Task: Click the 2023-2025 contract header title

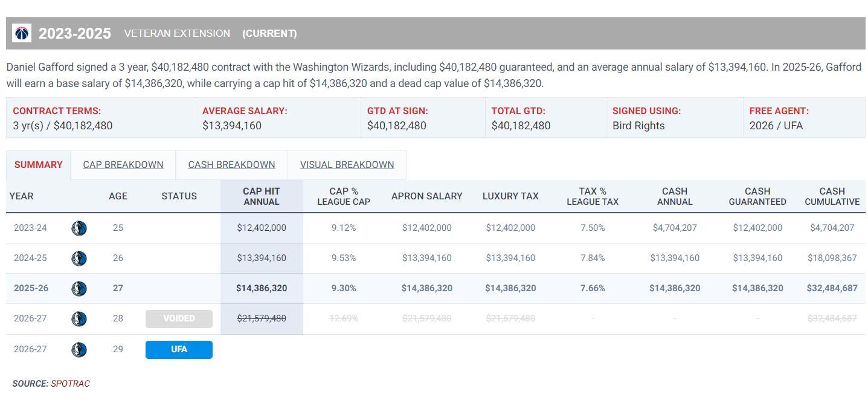Action: [x=75, y=34]
